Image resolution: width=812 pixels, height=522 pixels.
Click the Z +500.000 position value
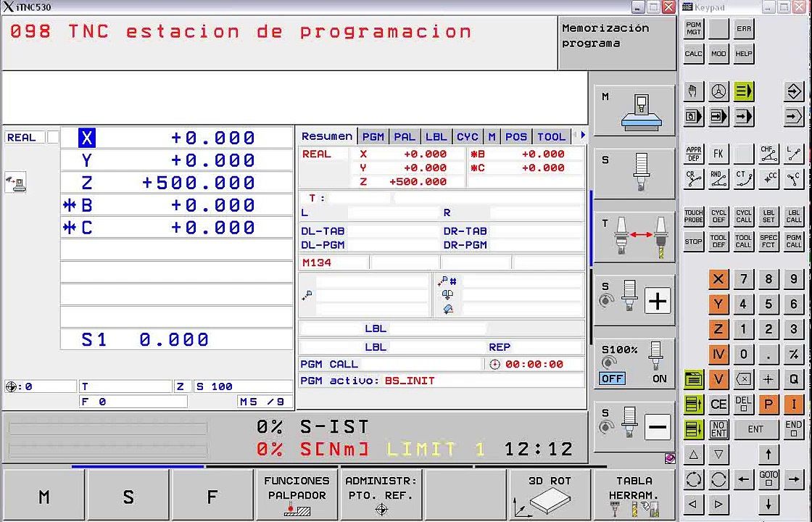tap(199, 183)
